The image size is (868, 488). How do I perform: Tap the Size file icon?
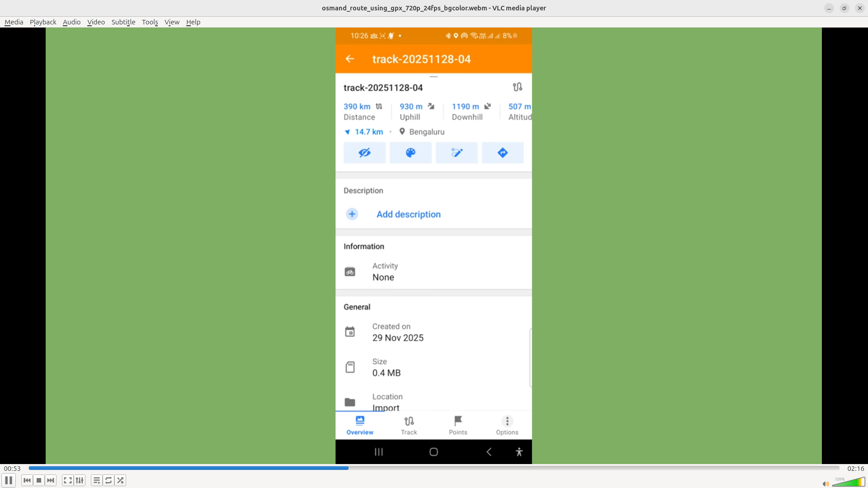(350, 367)
